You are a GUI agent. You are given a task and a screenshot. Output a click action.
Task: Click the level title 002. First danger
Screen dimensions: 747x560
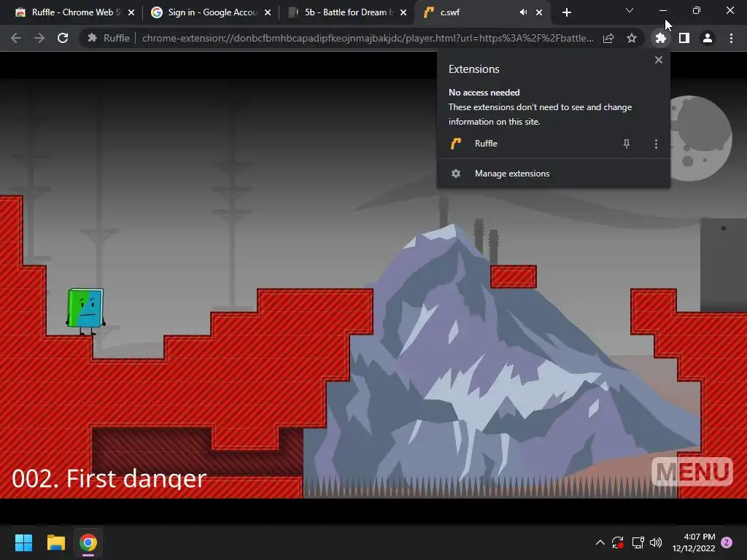point(109,478)
